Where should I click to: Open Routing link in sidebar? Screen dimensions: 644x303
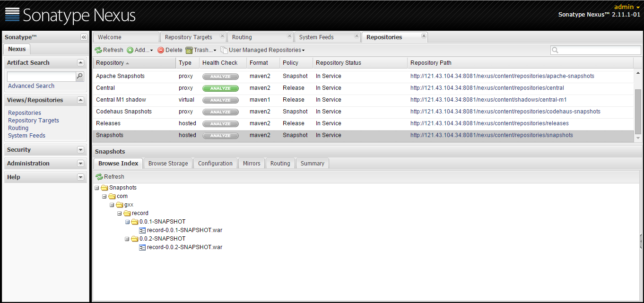pos(18,128)
